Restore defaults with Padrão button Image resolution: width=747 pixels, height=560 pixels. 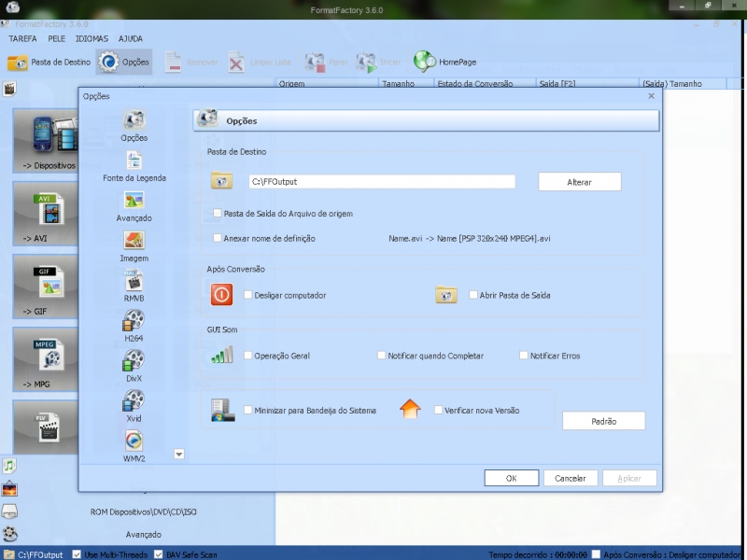603,421
